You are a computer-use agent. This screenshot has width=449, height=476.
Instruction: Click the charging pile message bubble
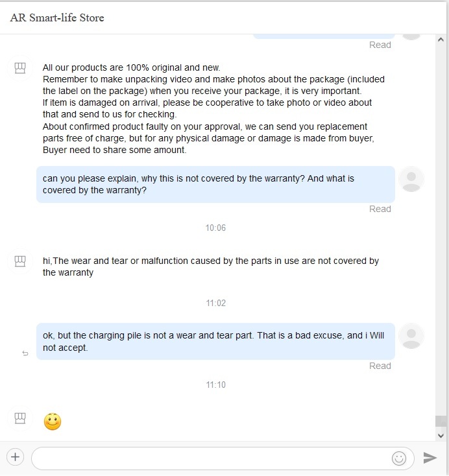tap(215, 341)
